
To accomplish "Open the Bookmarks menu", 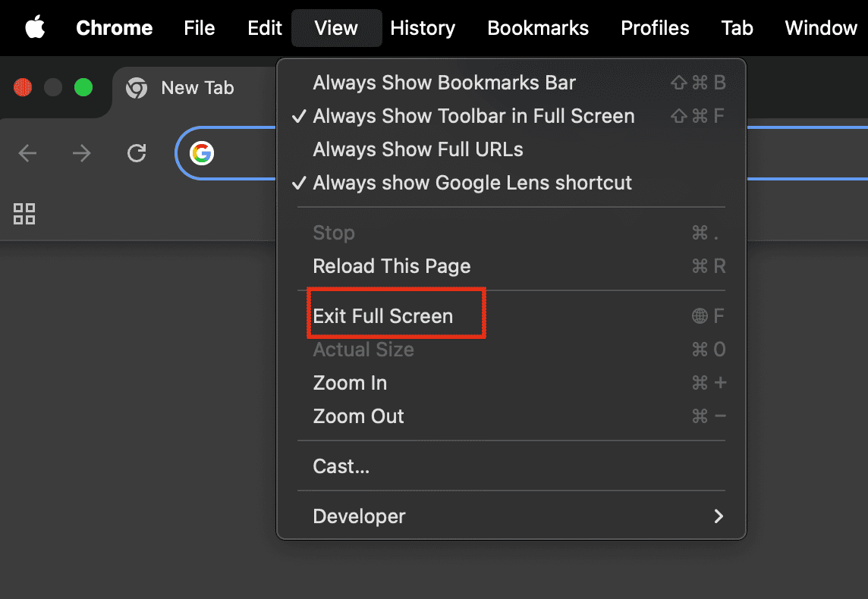I will tap(538, 28).
